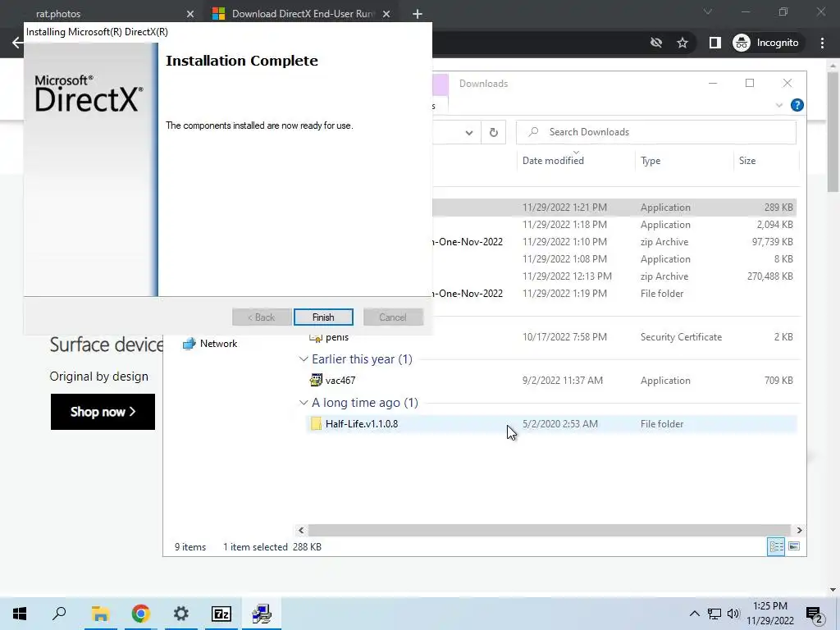840x630 pixels.
Task: Toggle the Chrome side panel icon
Action: click(x=714, y=43)
